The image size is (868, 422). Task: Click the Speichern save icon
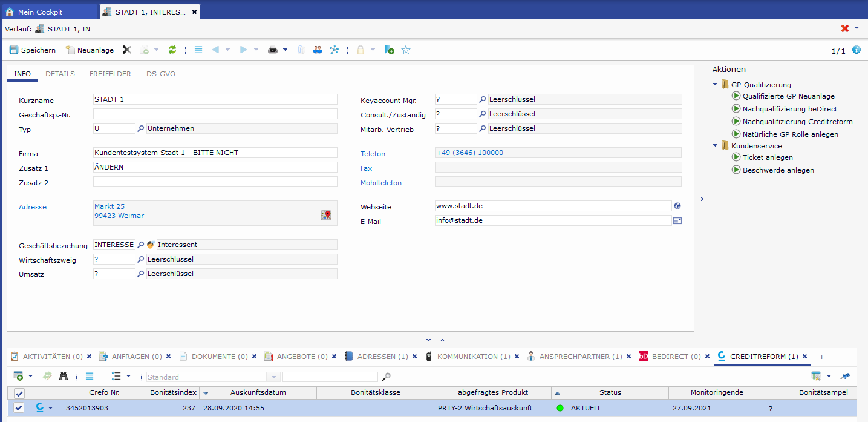coord(15,50)
